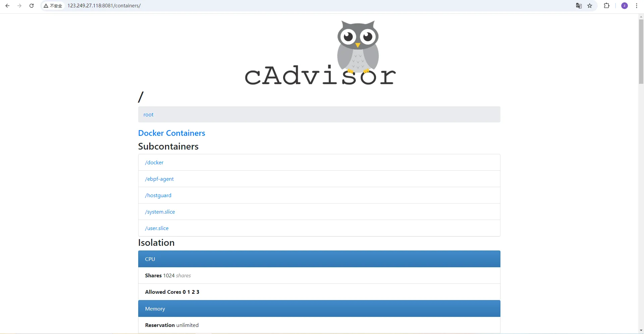Image resolution: width=644 pixels, height=334 pixels.
Task: Go back to the previous page
Action: 7,6
